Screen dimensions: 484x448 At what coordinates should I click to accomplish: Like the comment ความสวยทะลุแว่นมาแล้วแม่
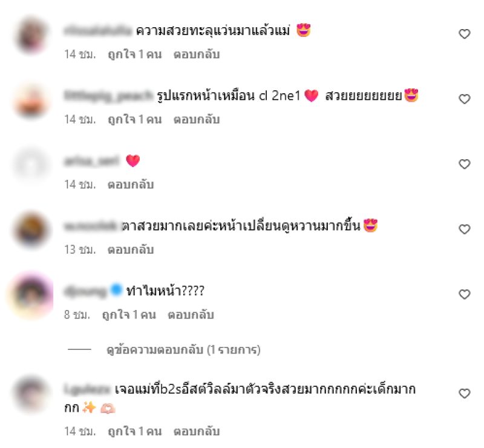pyautogui.click(x=464, y=34)
